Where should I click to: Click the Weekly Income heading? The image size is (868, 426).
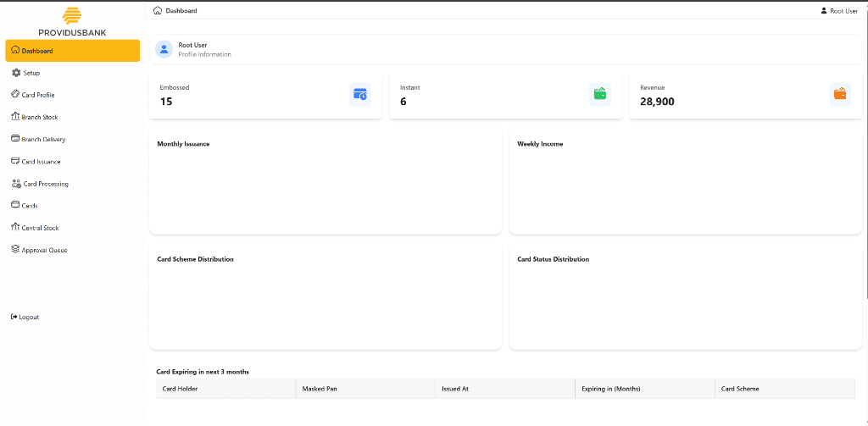tap(540, 144)
